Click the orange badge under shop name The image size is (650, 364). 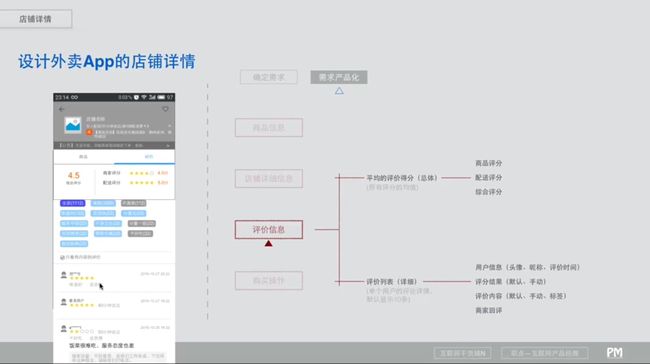(x=89, y=132)
